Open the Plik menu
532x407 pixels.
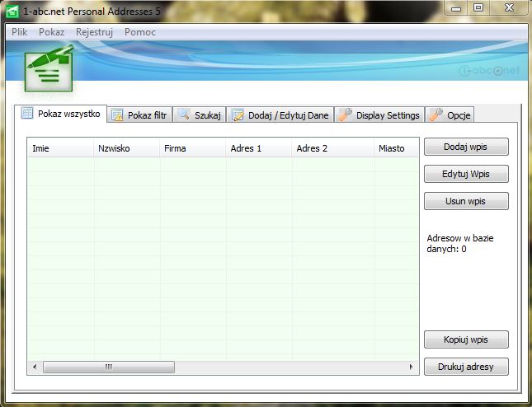19,32
